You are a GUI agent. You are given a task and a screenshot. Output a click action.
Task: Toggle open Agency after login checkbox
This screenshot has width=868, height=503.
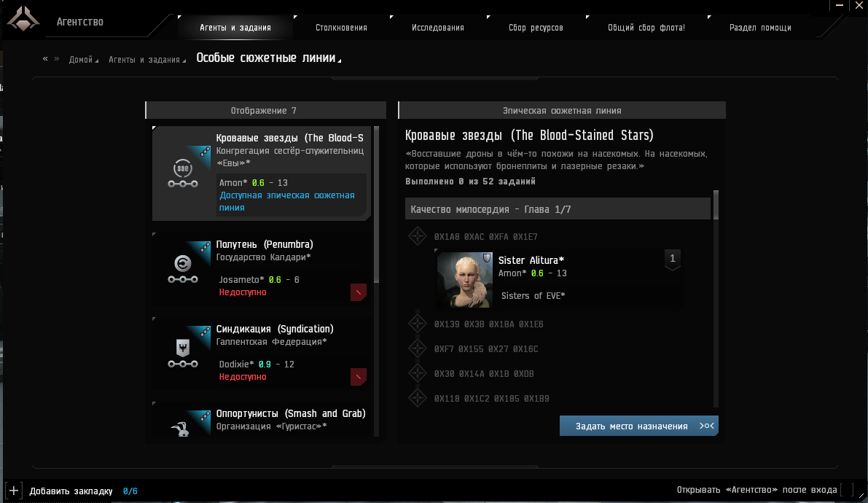(x=846, y=490)
